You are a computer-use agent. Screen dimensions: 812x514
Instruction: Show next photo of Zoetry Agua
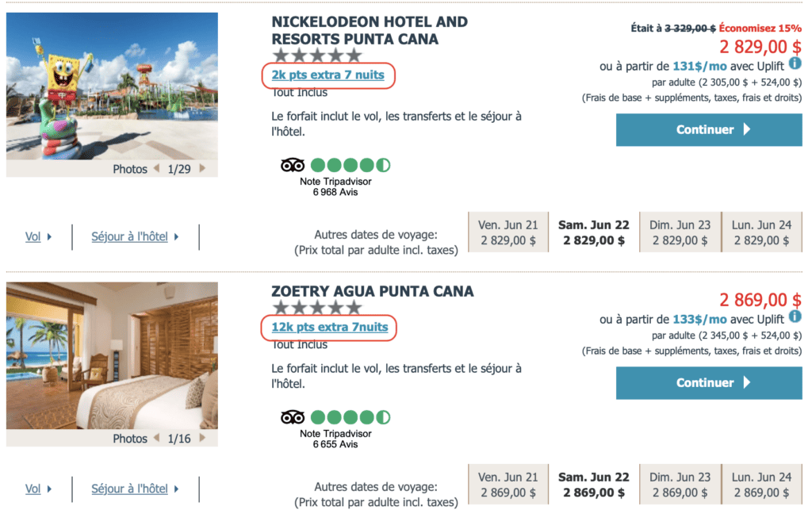tap(203, 439)
